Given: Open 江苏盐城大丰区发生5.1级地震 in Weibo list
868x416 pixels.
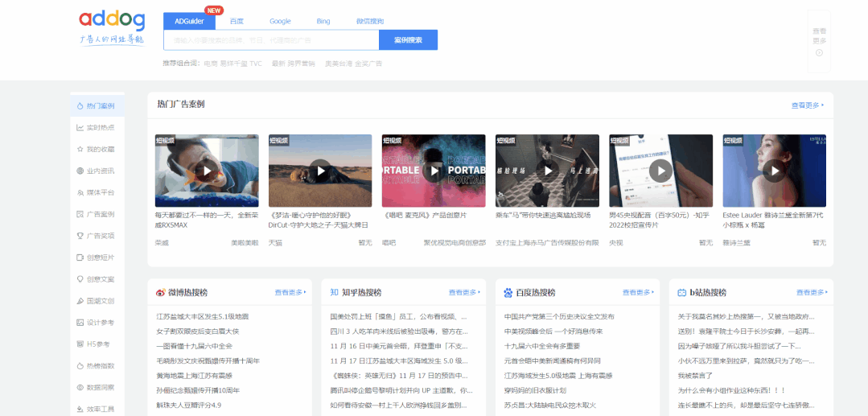Looking at the screenshot, I should pyautogui.click(x=203, y=317).
